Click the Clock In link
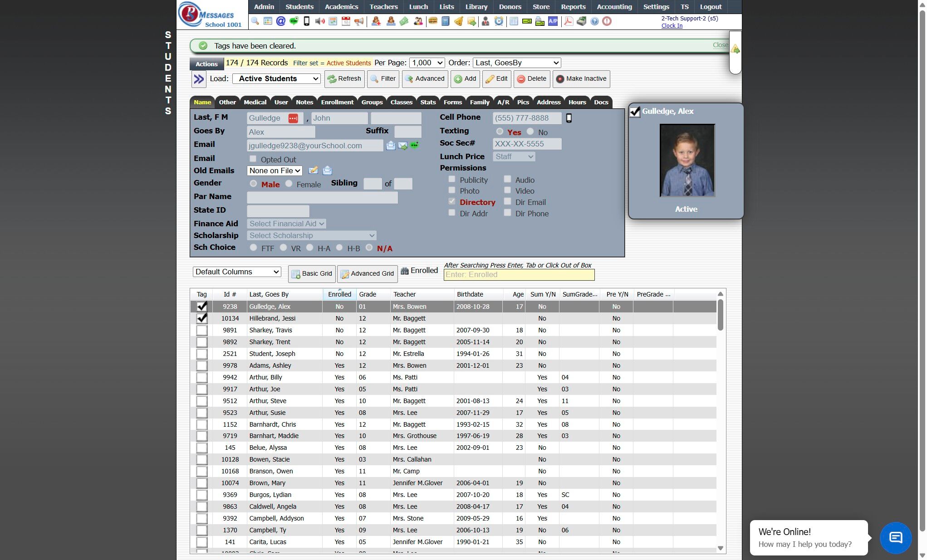 click(x=672, y=26)
